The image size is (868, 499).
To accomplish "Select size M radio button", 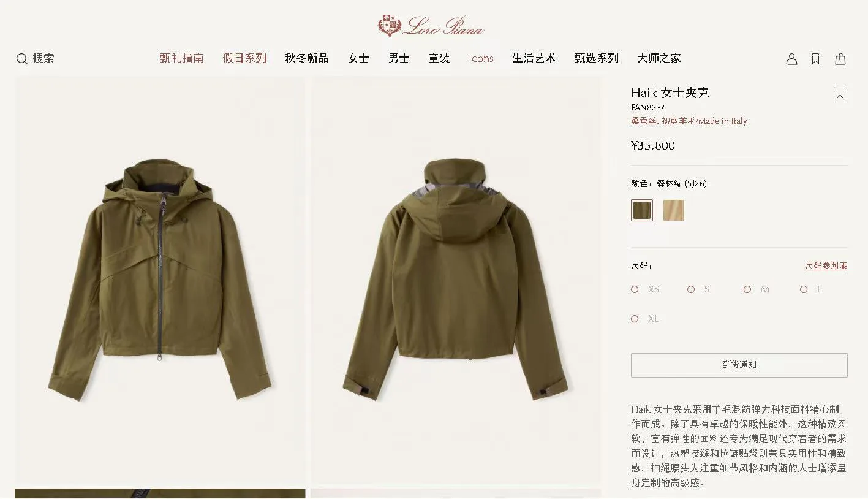I will pyautogui.click(x=747, y=289).
